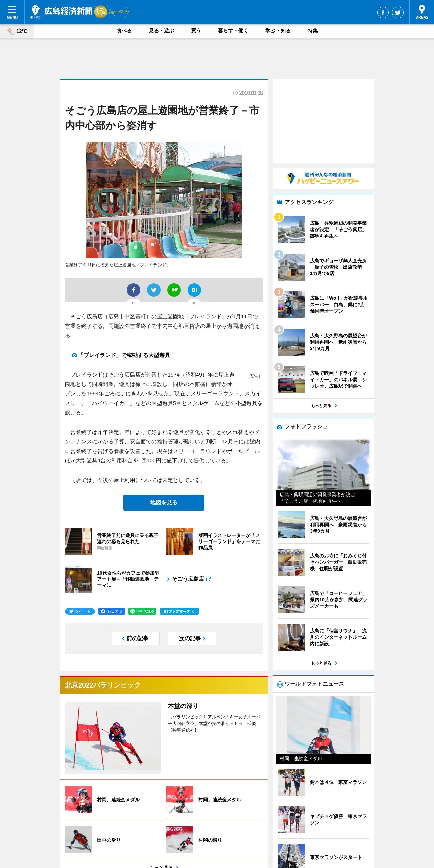Screen dimensions: 434x868
Task: Open キプチョゲ優勝 東京マラソン item
Action: point(323,820)
